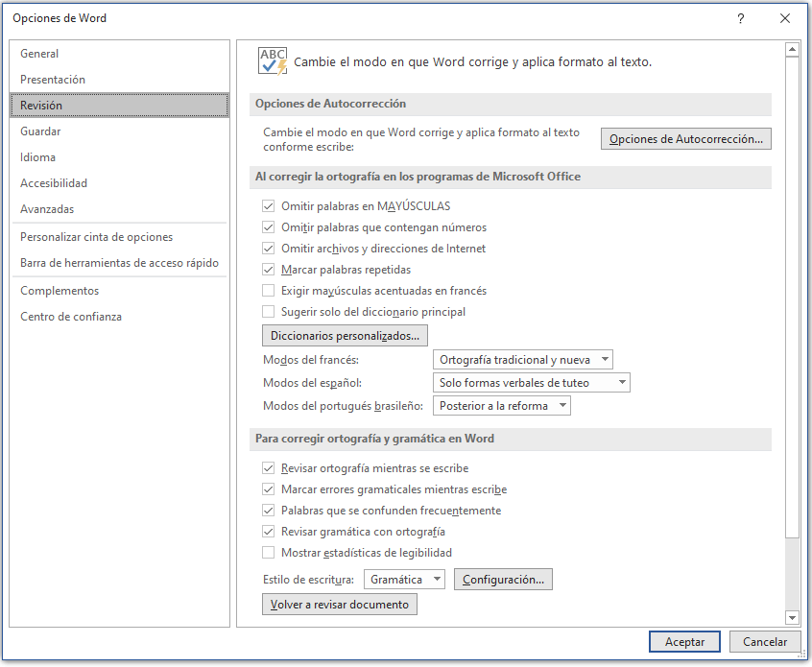
Task: Enable Sugerir solo del diccionario principal
Action: tap(268, 312)
